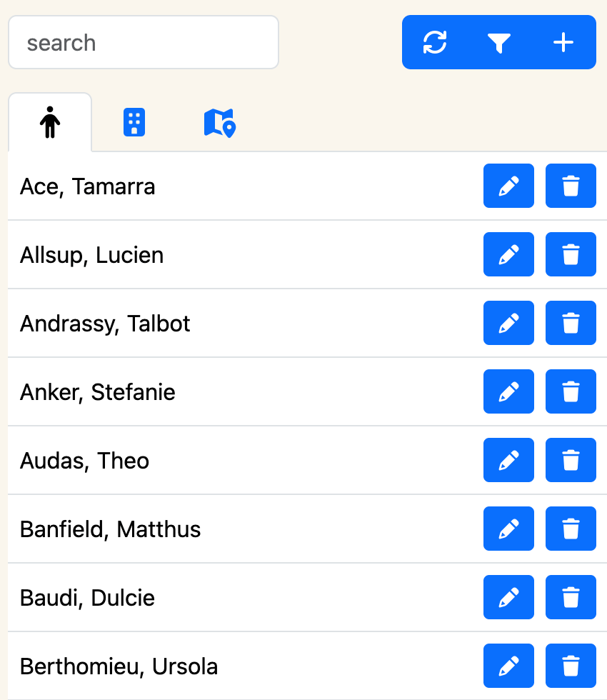Click the Ace, Tamarra contact row
The width and height of the screenshot is (607, 700).
tap(214, 186)
